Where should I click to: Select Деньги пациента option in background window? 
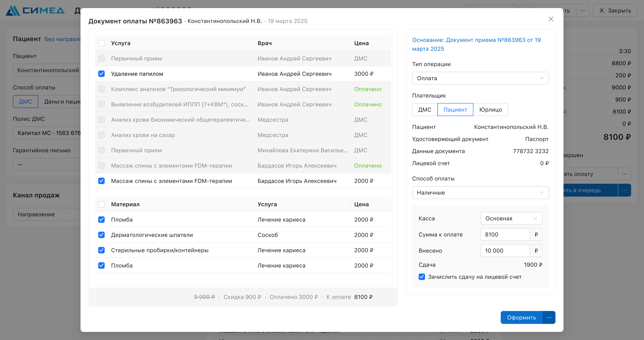(x=60, y=102)
